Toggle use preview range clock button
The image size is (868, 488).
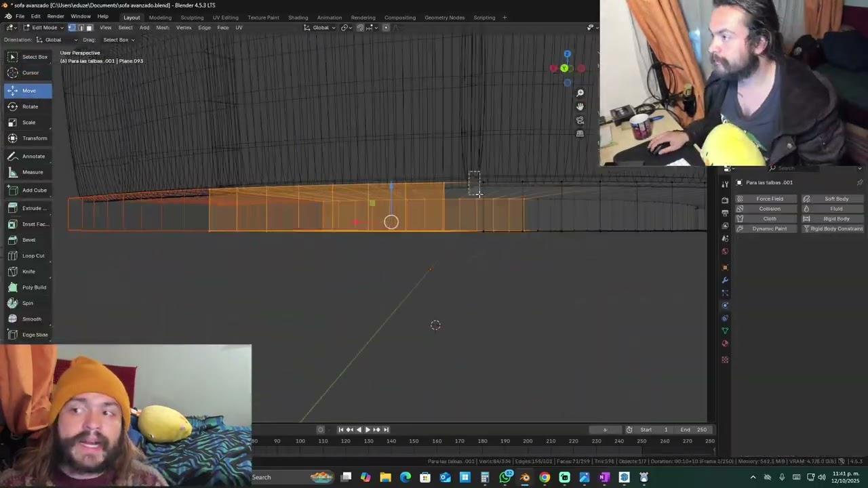[x=629, y=430]
